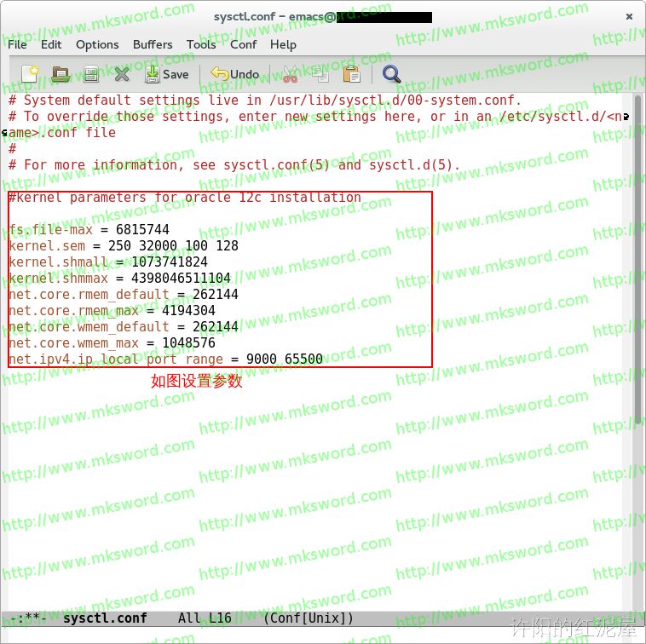The image size is (646, 644).
Task: Paste text with the clipboard icon
Action: pyautogui.click(x=351, y=74)
